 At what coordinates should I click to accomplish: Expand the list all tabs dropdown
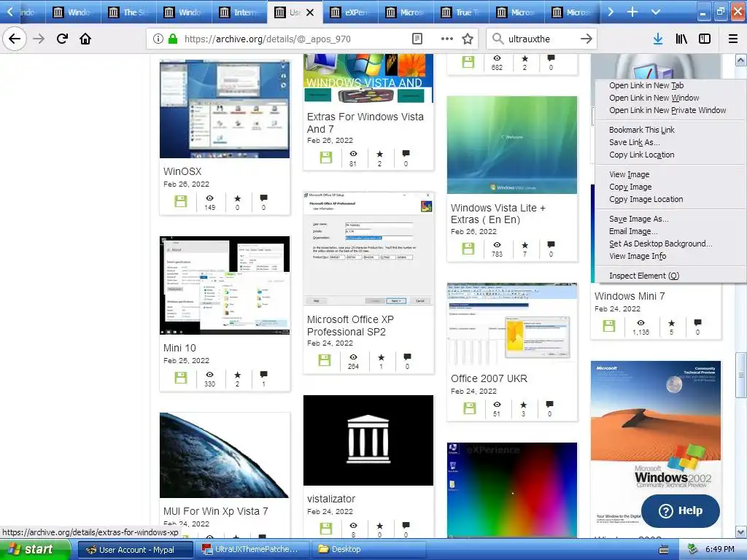point(656,12)
